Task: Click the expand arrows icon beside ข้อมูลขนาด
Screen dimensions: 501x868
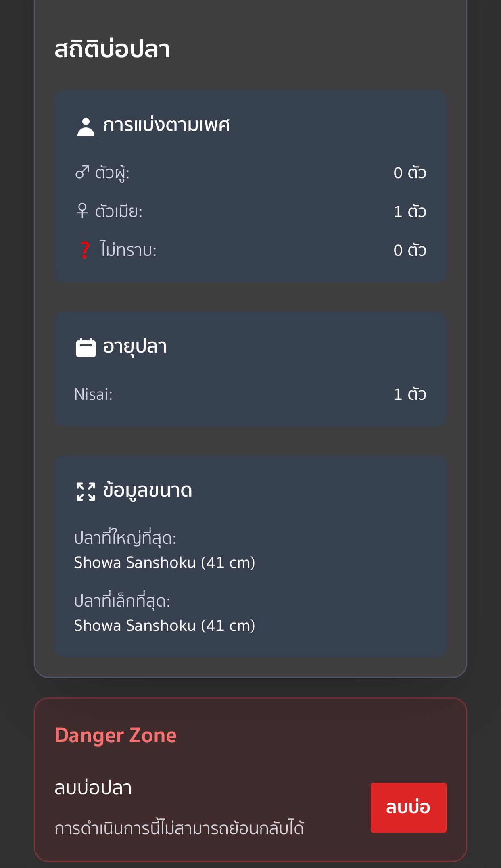Action: pyautogui.click(x=86, y=491)
